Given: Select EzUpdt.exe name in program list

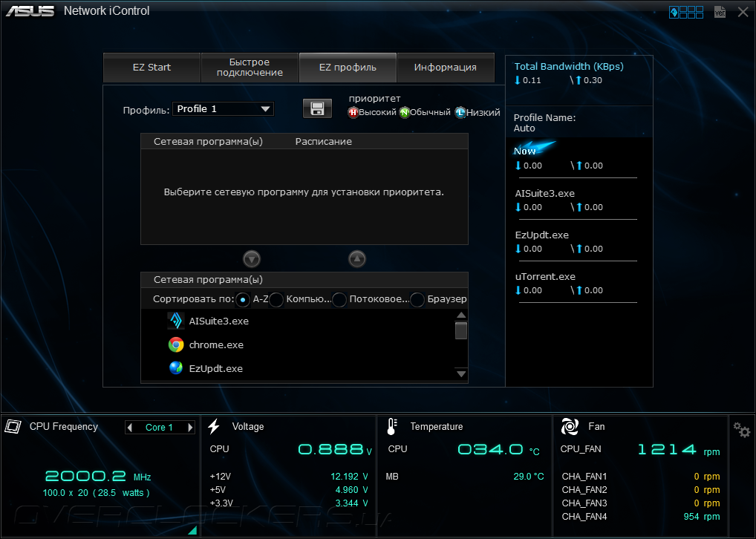Looking at the screenshot, I should pos(216,369).
